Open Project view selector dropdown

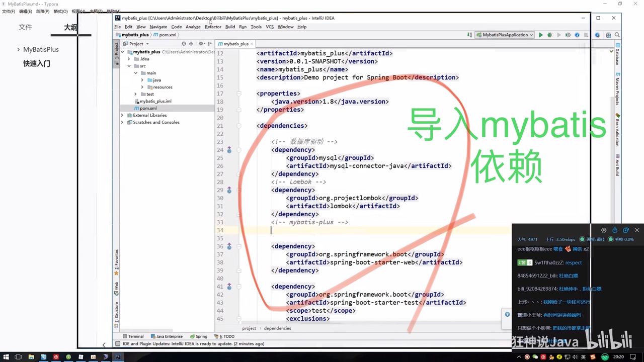136,44
